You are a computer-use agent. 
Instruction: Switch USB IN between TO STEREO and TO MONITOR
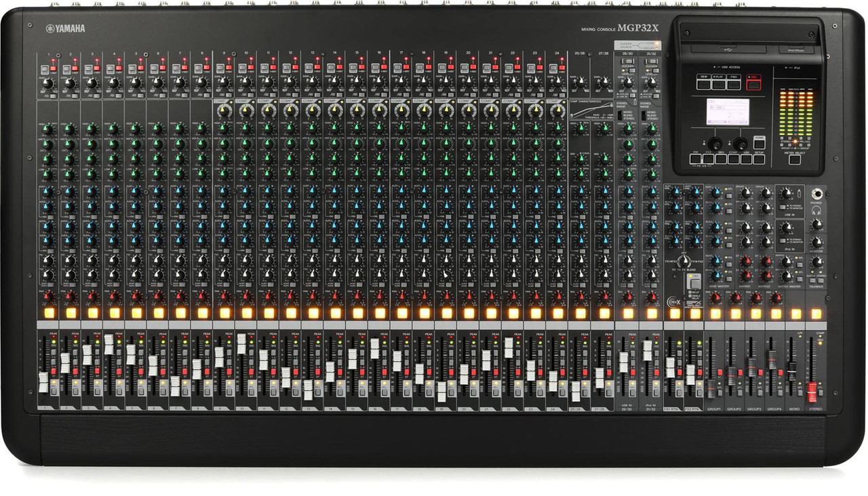point(783,207)
